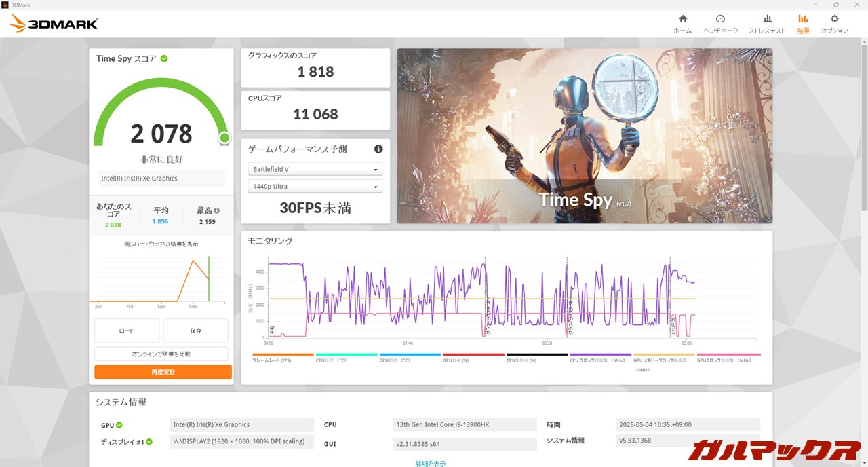Expand system details via 詳細を表示

click(x=431, y=464)
